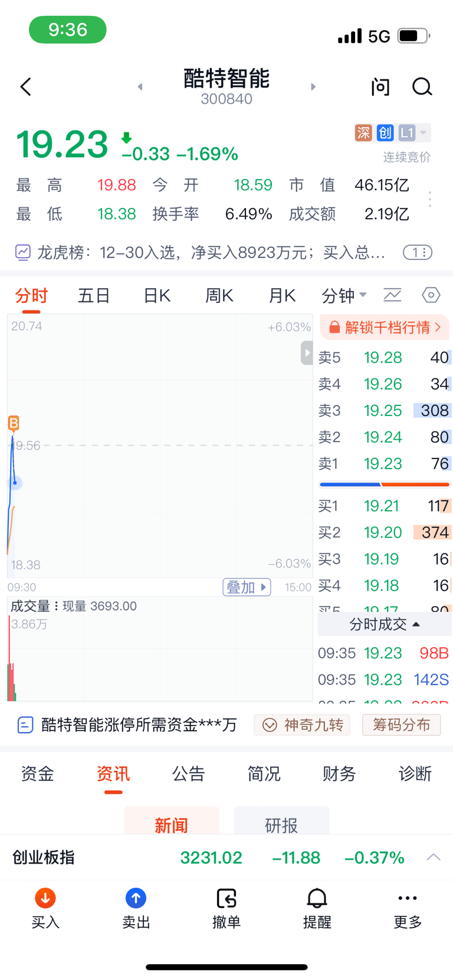
Task: Select the 卖4 row at 19.26
Action: 385,384
